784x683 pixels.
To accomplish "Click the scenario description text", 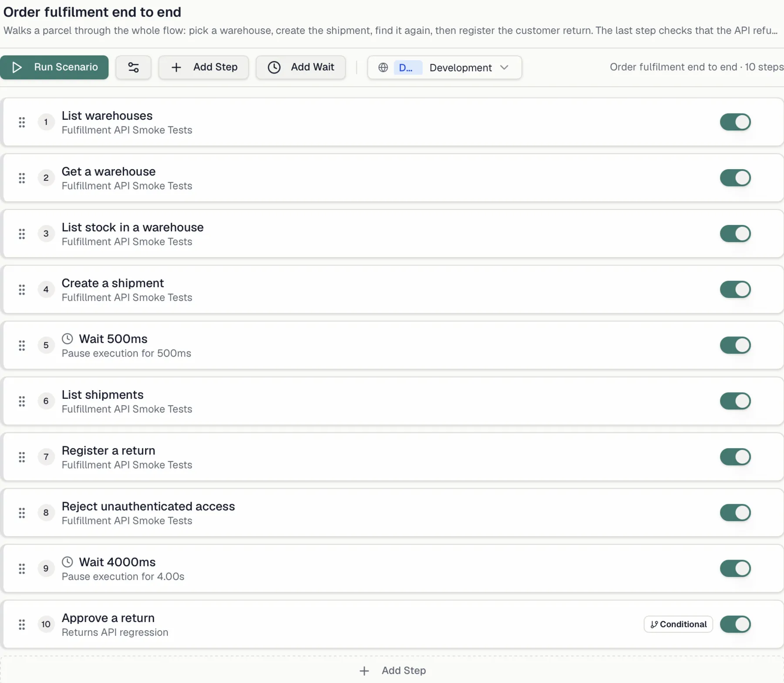I will [x=391, y=31].
